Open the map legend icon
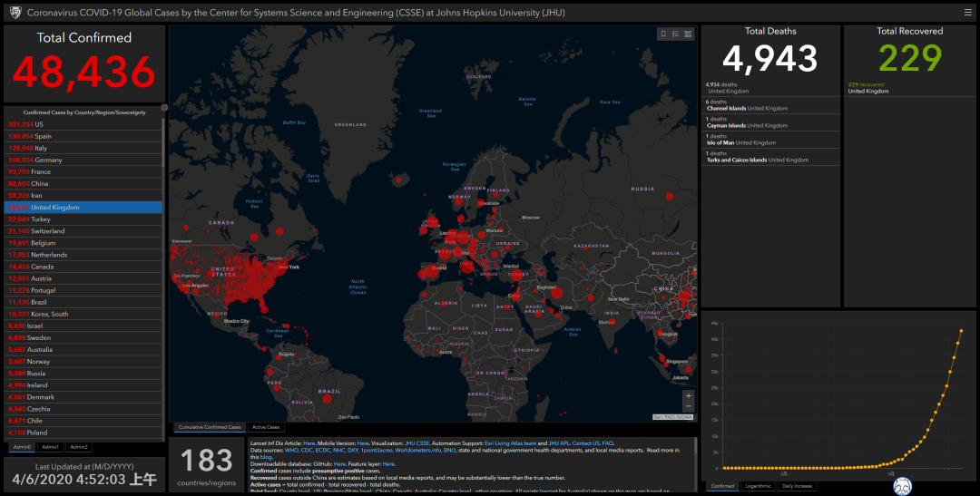980x496 pixels. click(676, 34)
